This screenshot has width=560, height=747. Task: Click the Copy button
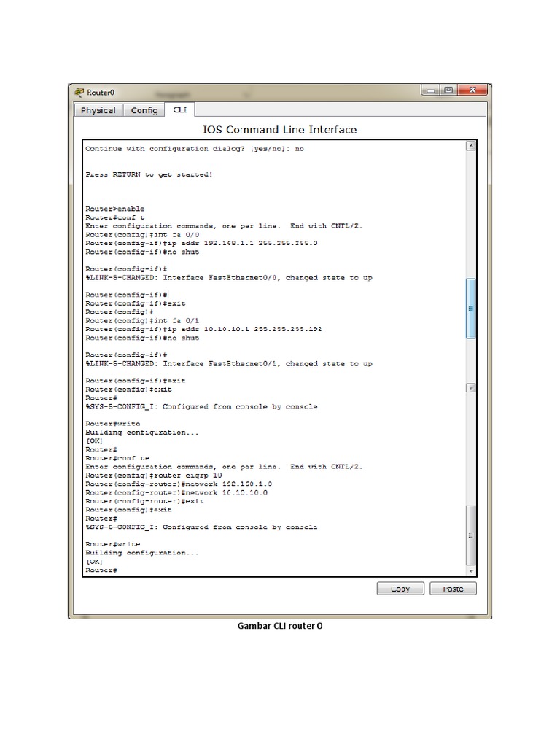pos(400,589)
